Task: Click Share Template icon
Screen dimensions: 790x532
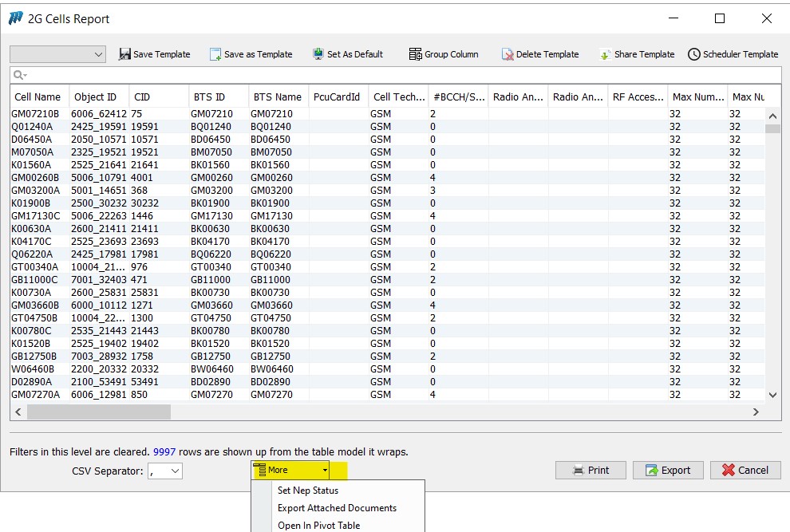Action: 606,54
